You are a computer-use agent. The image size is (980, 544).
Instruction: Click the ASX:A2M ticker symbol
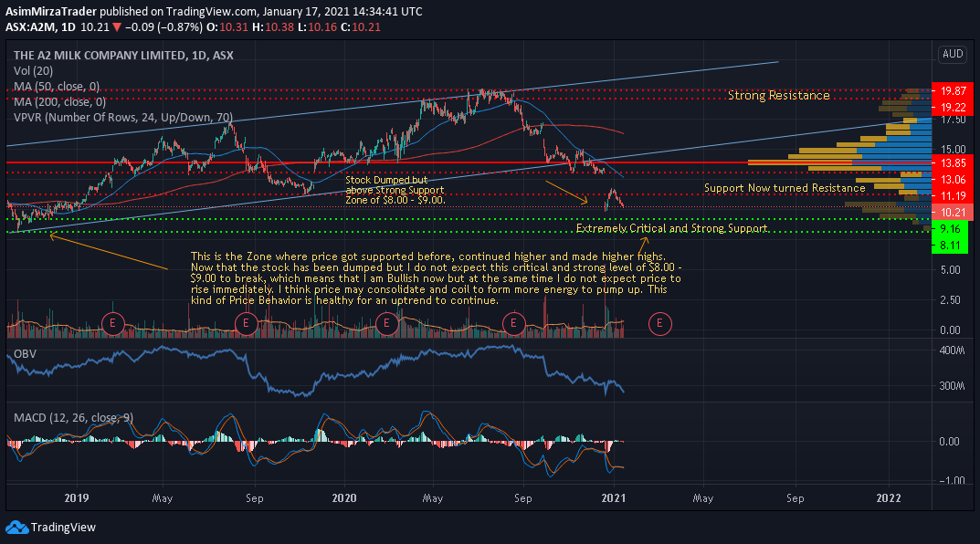point(31,27)
